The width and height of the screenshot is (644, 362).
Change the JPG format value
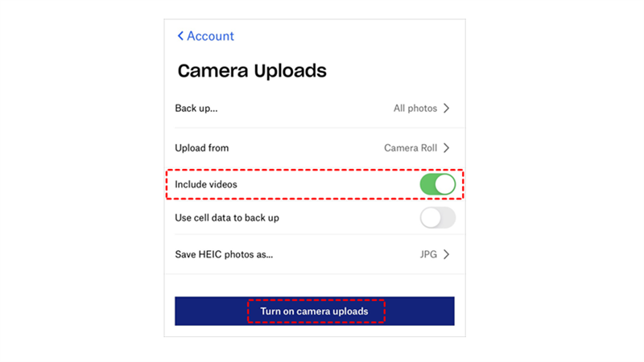coord(428,254)
